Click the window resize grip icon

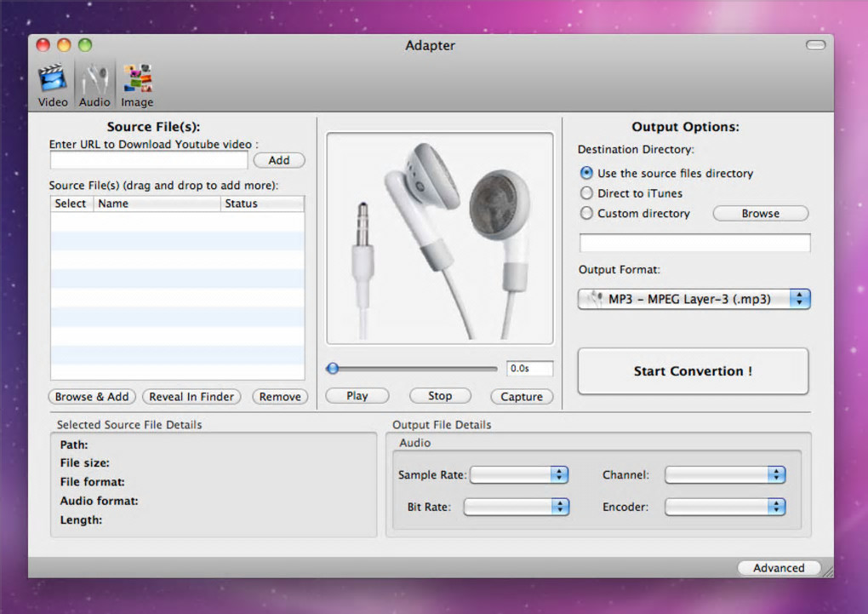(828, 571)
